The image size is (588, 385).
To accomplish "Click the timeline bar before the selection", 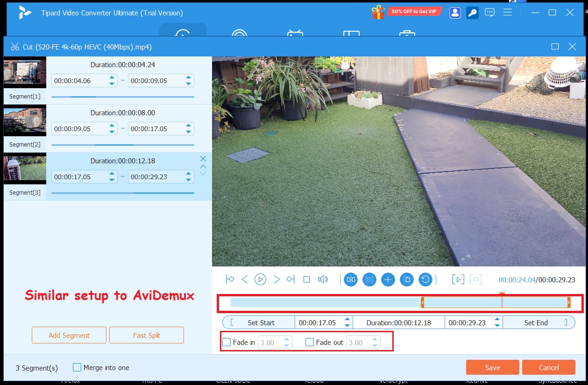I will pyautogui.click(x=326, y=302).
